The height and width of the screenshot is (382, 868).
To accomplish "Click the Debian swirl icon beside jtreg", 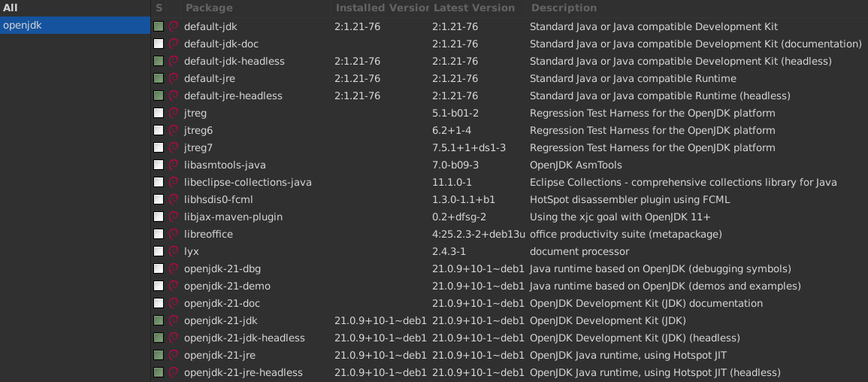I will click(x=174, y=113).
